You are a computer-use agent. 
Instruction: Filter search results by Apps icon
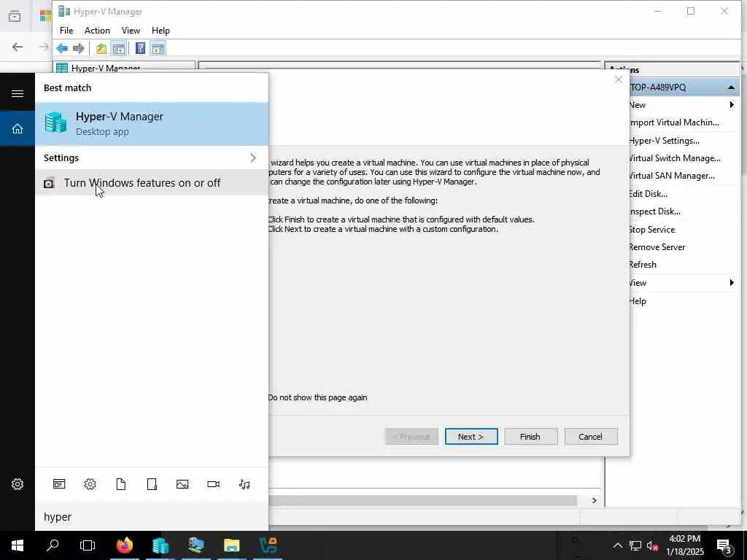[x=59, y=484]
